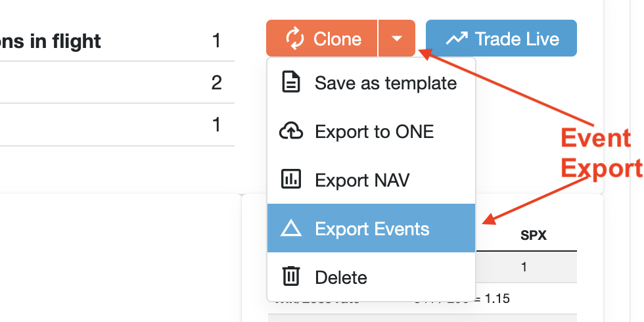This screenshot has width=644, height=322.
Task: Click the value 2 in the second row
Action: (x=216, y=83)
